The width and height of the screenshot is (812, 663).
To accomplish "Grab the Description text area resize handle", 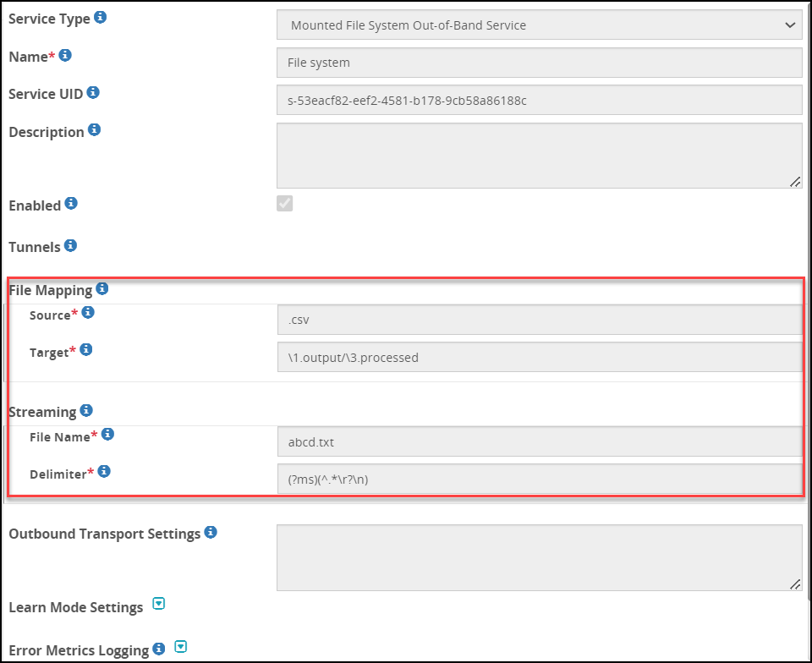I will tap(795, 182).
